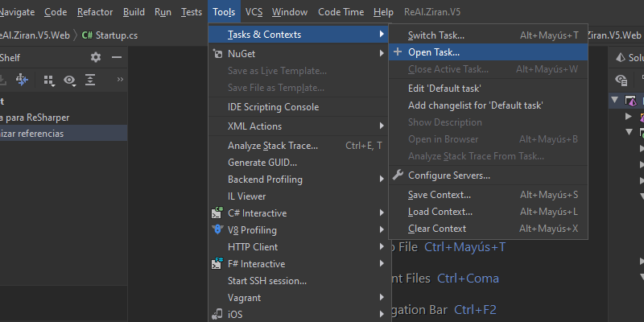Click the F# Interactive icon
The height and width of the screenshot is (322, 644).
coord(217,263)
